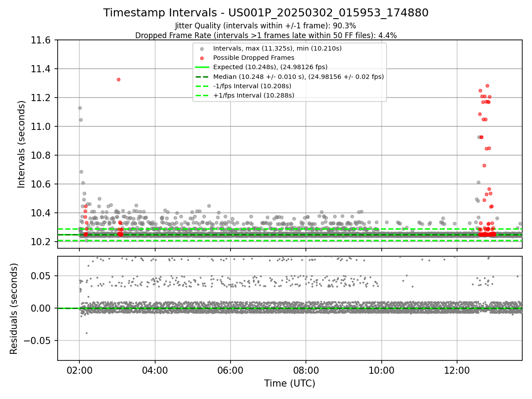Click the 02:00 x-axis tick label
The image size is (532, 399).
79,370
